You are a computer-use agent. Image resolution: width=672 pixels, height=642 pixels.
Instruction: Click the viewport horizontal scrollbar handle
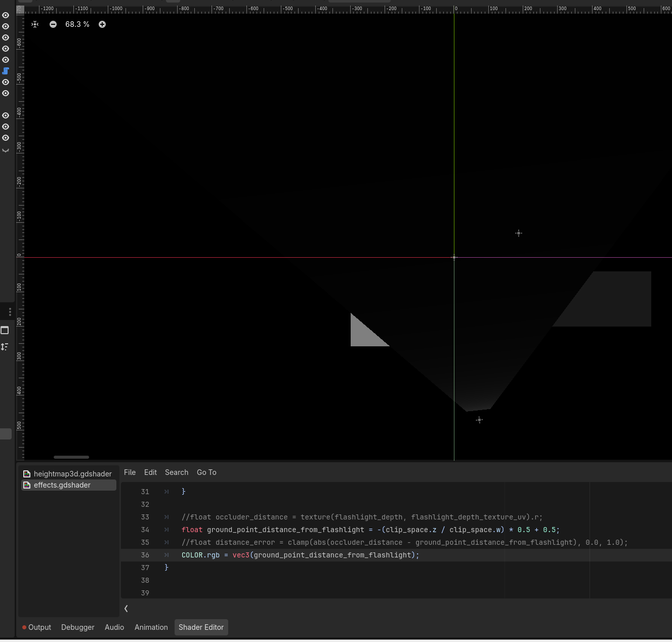point(71,457)
